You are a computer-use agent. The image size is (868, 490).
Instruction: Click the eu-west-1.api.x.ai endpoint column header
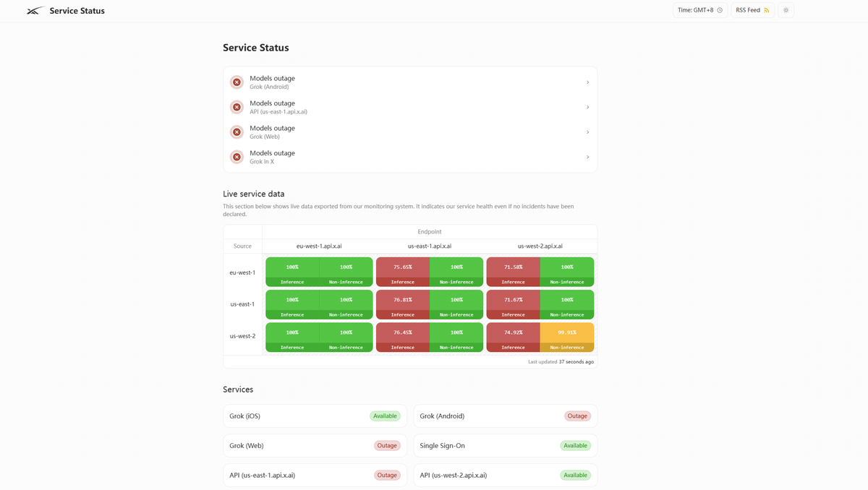pyautogui.click(x=319, y=246)
